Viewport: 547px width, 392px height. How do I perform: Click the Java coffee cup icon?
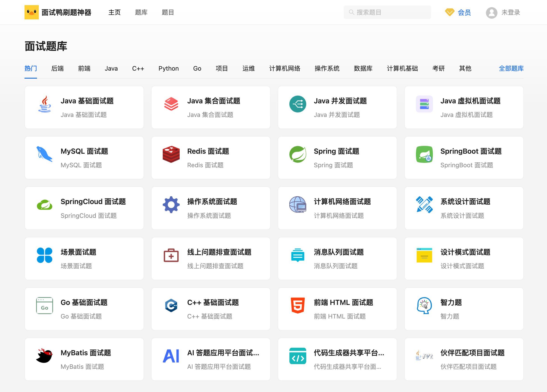45,104
